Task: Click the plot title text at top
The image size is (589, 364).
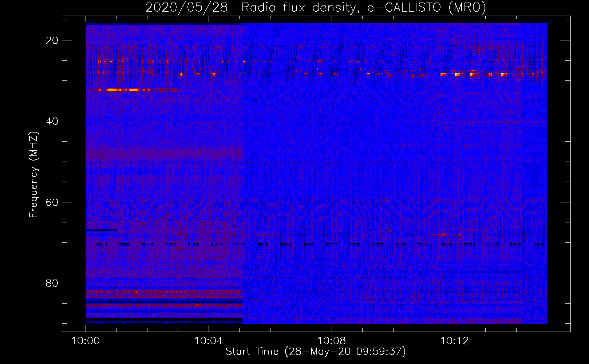Action: 315,8
